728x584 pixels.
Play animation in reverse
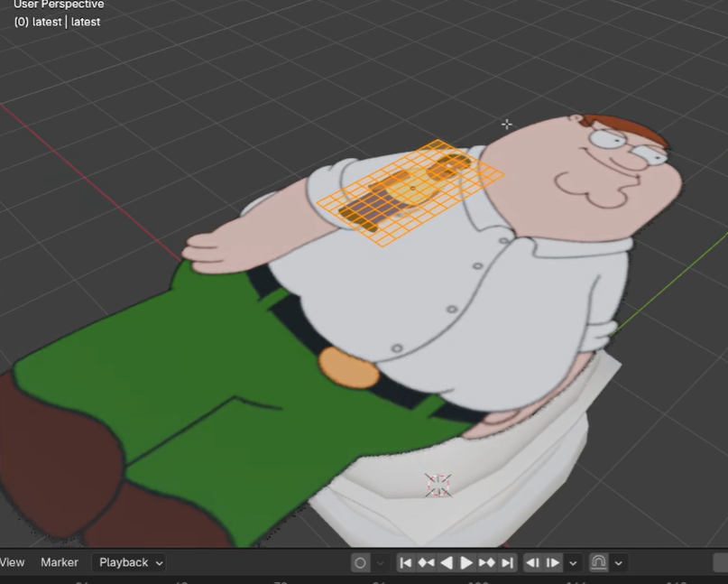[447, 563]
